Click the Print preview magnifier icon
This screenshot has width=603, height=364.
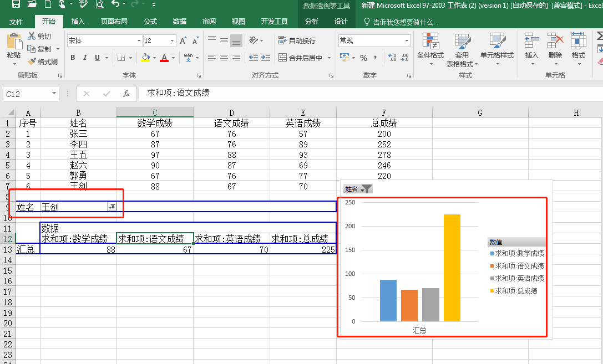pyautogui.click(x=100, y=4)
